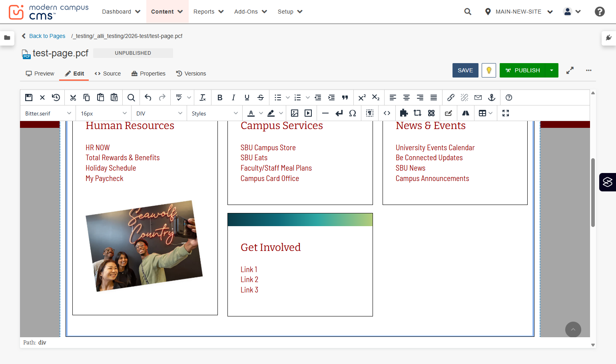This screenshot has height=364, width=616.
Task: Click the paste as plain text icon
Action: tap(114, 97)
